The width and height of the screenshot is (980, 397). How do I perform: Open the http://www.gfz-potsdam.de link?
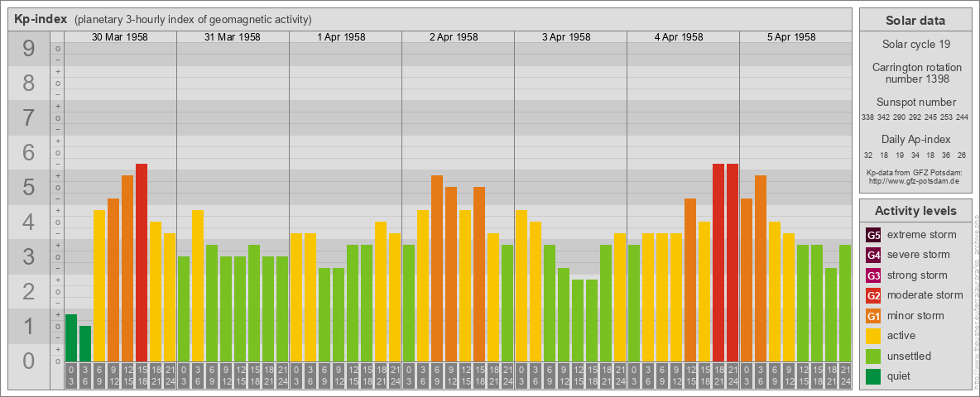915,180
